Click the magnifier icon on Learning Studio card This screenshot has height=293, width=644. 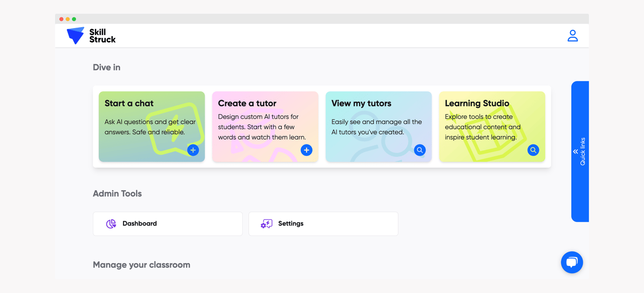pyautogui.click(x=533, y=150)
